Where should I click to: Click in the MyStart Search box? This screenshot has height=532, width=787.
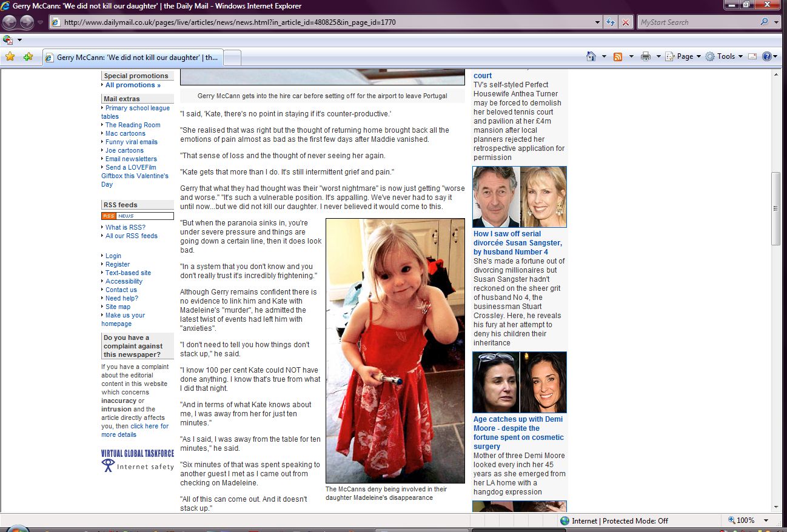click(x=697, y=22)
